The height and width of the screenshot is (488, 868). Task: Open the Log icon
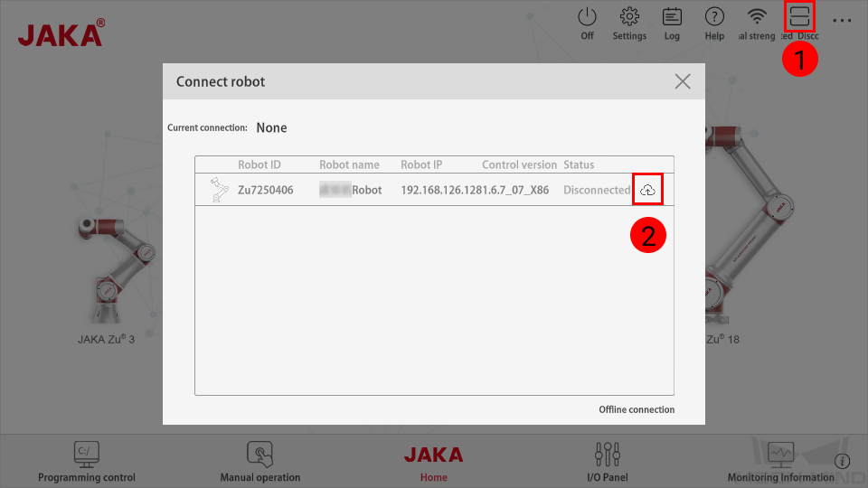click(x=672, y=17)
